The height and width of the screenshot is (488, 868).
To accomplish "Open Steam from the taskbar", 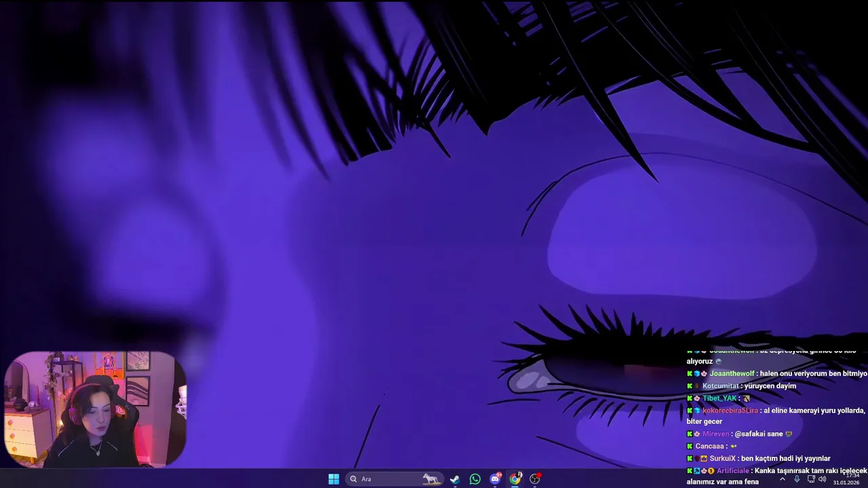I will click(455, 479).
